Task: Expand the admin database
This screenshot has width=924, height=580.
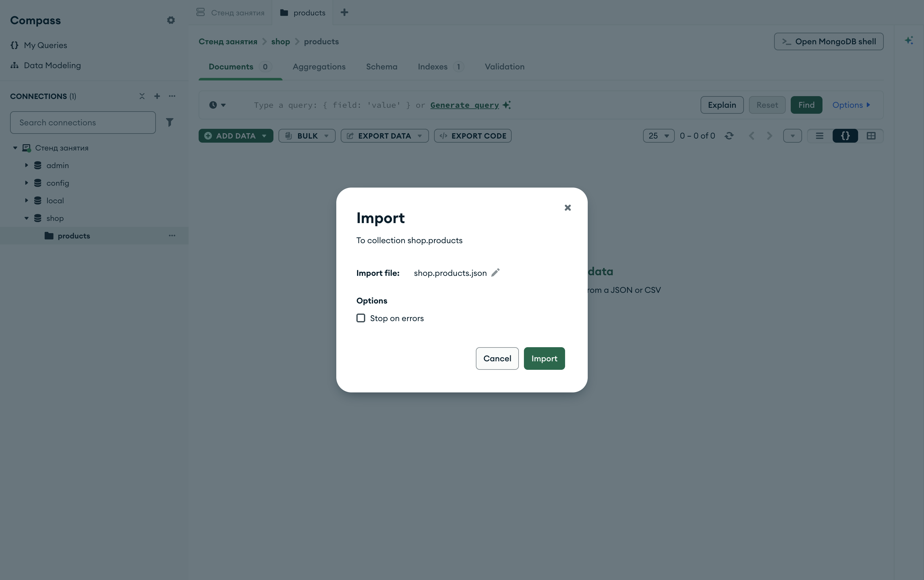Action: (26, 165)
